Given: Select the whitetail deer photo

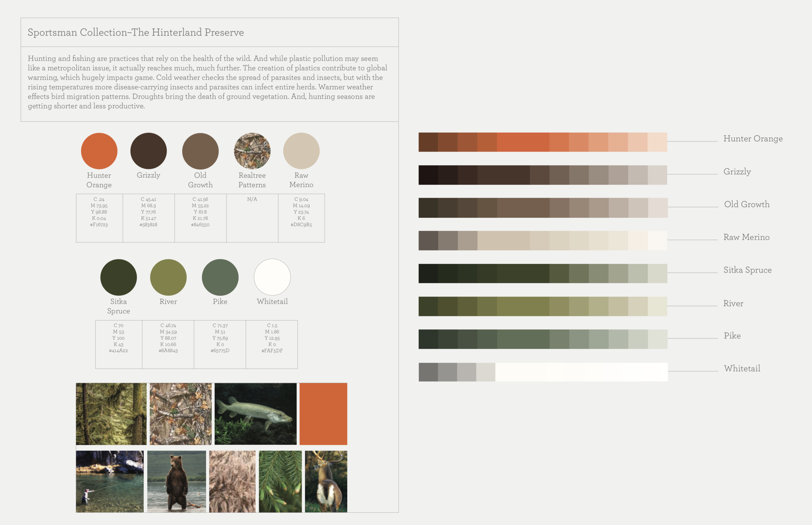Looking at the screenshot, I should (x=326, y=481).
